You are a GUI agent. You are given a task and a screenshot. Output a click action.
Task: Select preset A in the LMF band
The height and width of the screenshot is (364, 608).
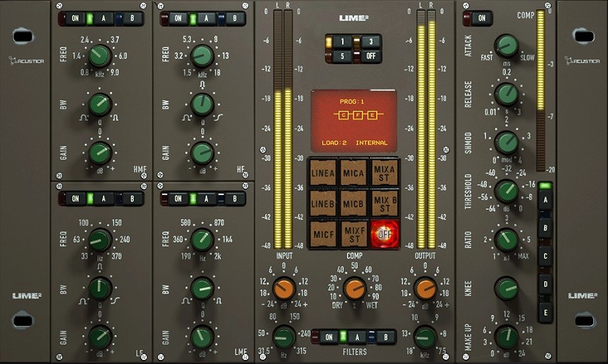click(206, 199)
